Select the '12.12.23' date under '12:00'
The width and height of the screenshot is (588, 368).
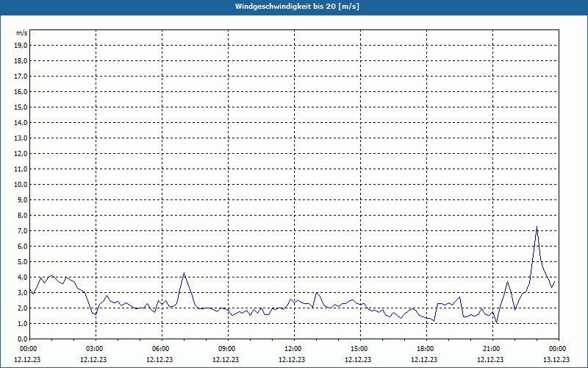[292, 359]
